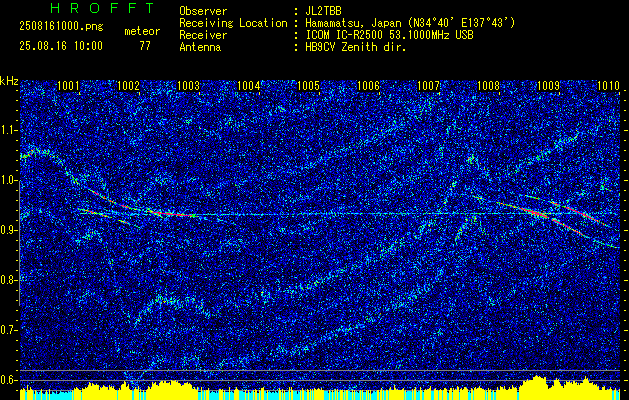Click the meteor label
Screen dimensions: 629x400
(142, 31)
